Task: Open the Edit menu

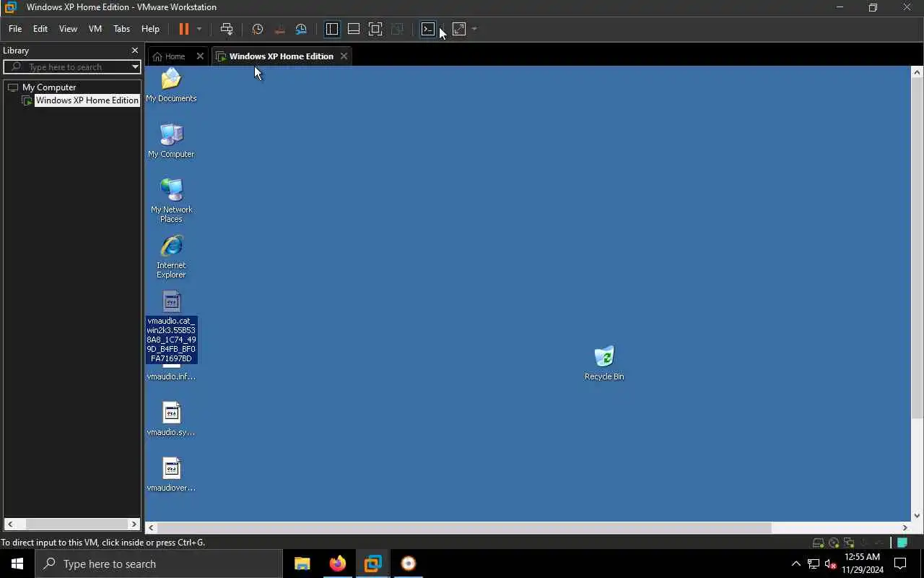Action: tap(40, 29)
